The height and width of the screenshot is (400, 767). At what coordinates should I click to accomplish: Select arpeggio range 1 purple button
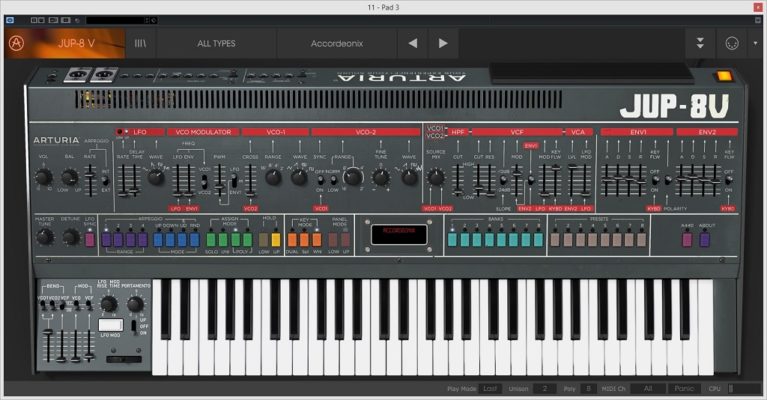107,240
